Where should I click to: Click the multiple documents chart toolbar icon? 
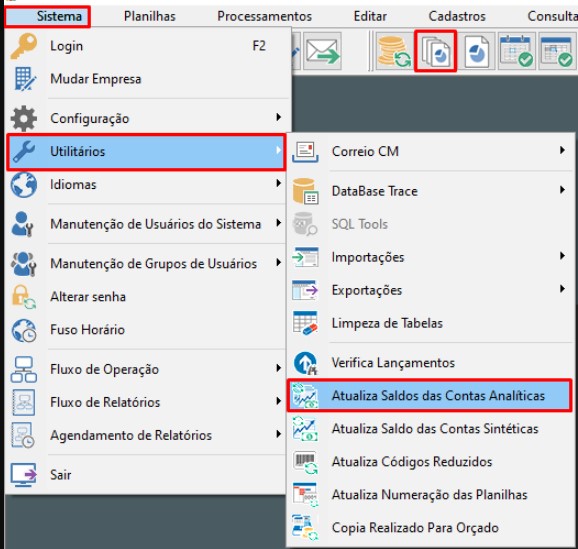click(435, 51)
